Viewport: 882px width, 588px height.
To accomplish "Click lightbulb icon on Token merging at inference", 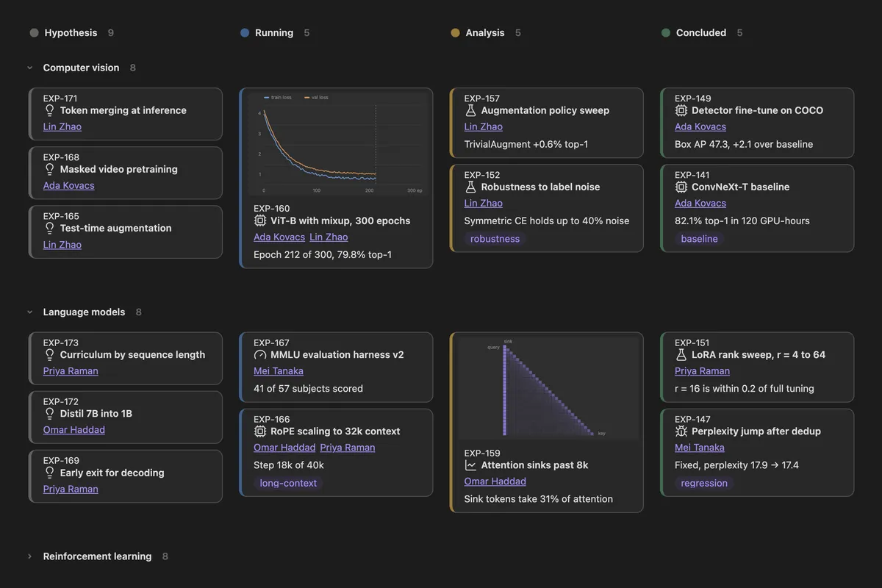I will click(x=49, y=110).
